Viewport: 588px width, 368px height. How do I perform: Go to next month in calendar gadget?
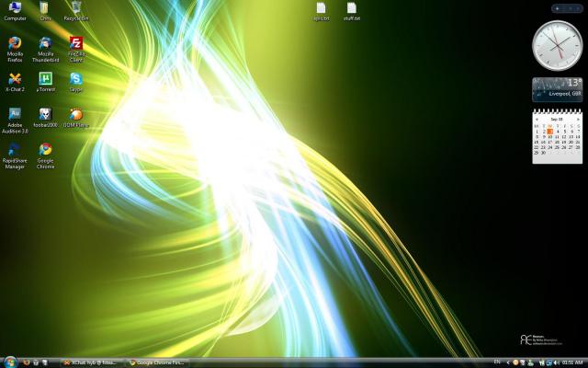[578, 120]
